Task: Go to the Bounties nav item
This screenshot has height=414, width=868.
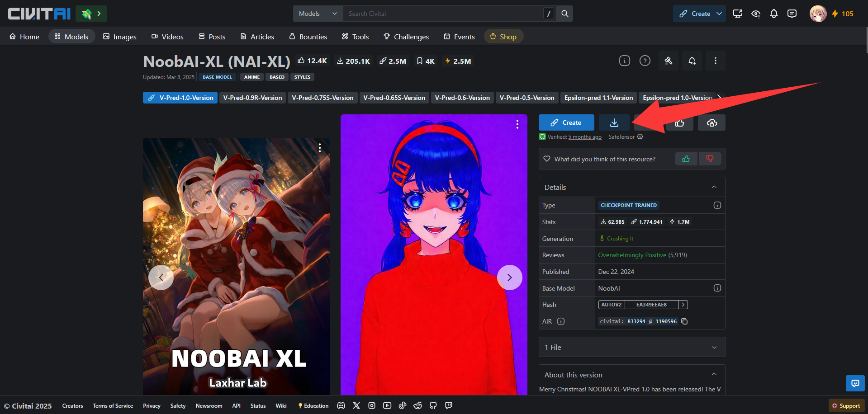Action: point(308,37)
